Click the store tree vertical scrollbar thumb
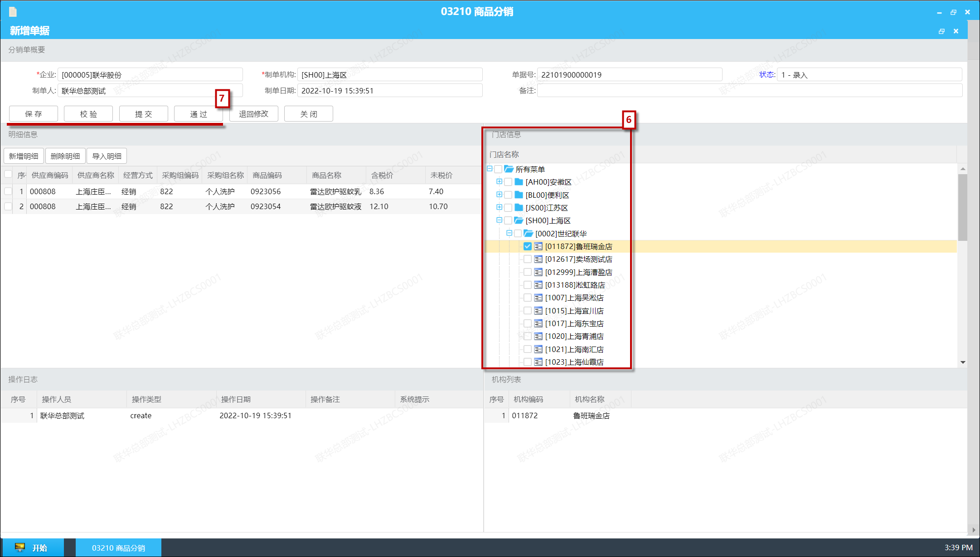This screenshot has width=980, height=557. point(963,207)
